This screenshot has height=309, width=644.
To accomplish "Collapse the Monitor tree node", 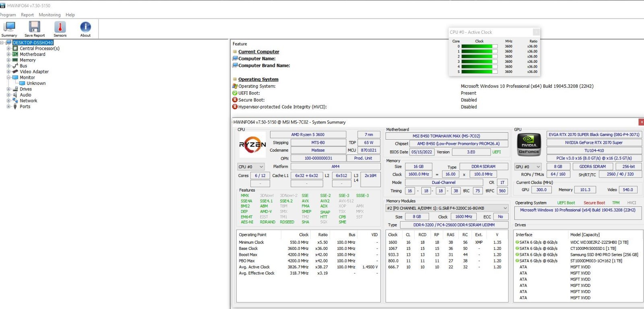I will click(8, 77).
